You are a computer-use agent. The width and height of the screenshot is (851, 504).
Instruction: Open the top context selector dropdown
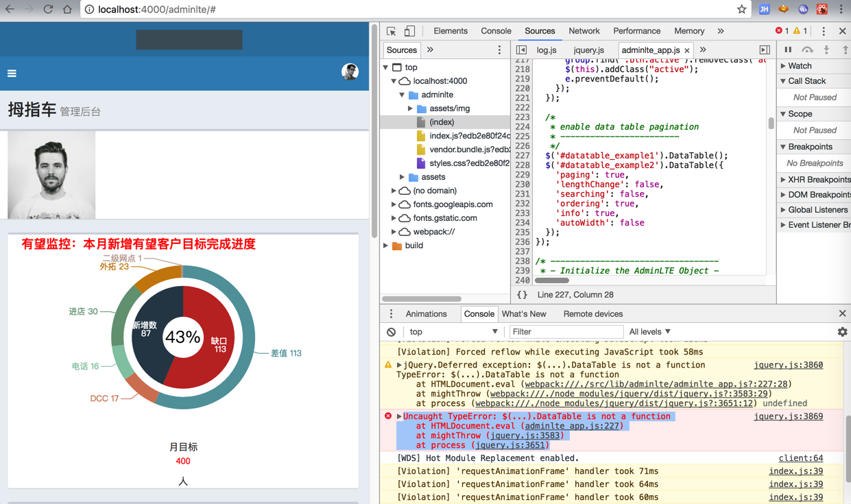pos(453,332)
